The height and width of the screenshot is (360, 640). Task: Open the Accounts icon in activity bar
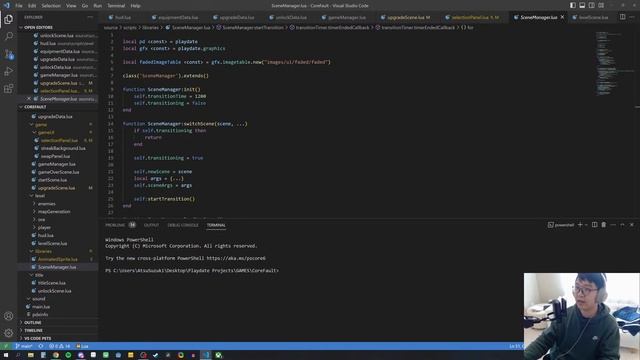pos(9,316)
